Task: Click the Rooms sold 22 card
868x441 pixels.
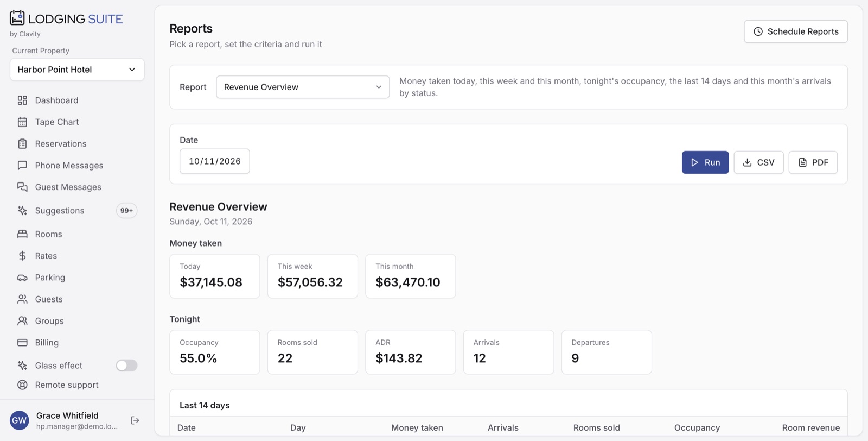Action: click(312, 352)
